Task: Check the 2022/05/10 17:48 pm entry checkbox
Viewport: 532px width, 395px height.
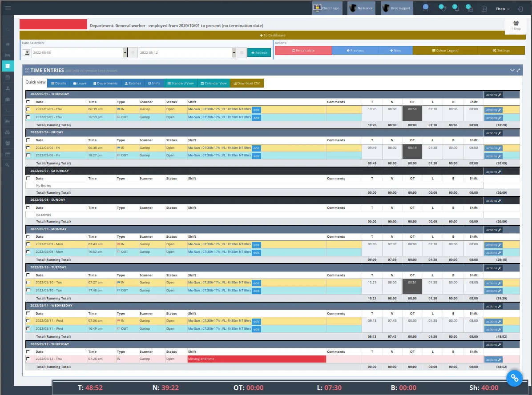Action: [x=28, y=290]
